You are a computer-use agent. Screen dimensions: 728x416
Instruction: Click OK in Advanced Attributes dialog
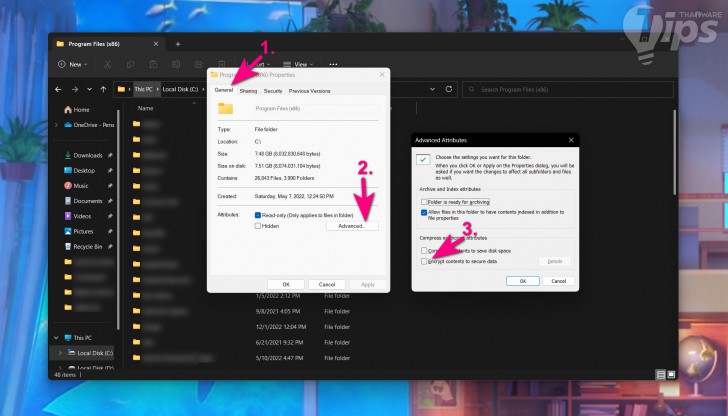pyautogui.click(x=523, y=281)
